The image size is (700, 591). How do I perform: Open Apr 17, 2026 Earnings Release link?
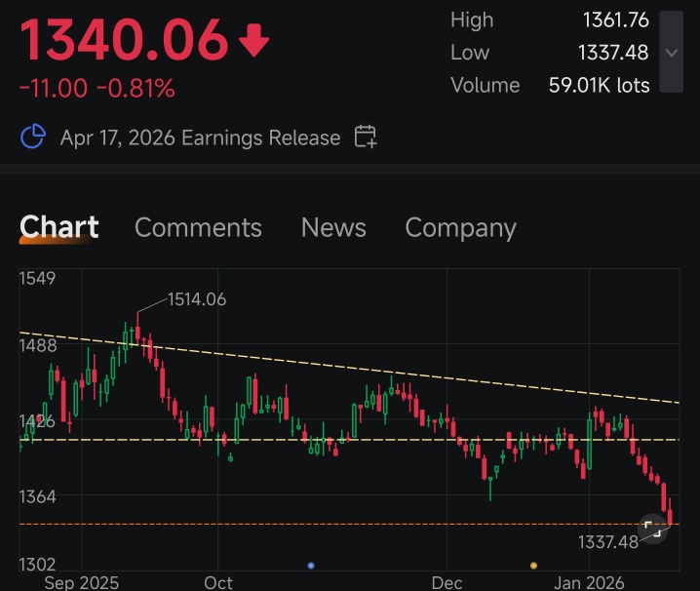click(x=201, y=138)
